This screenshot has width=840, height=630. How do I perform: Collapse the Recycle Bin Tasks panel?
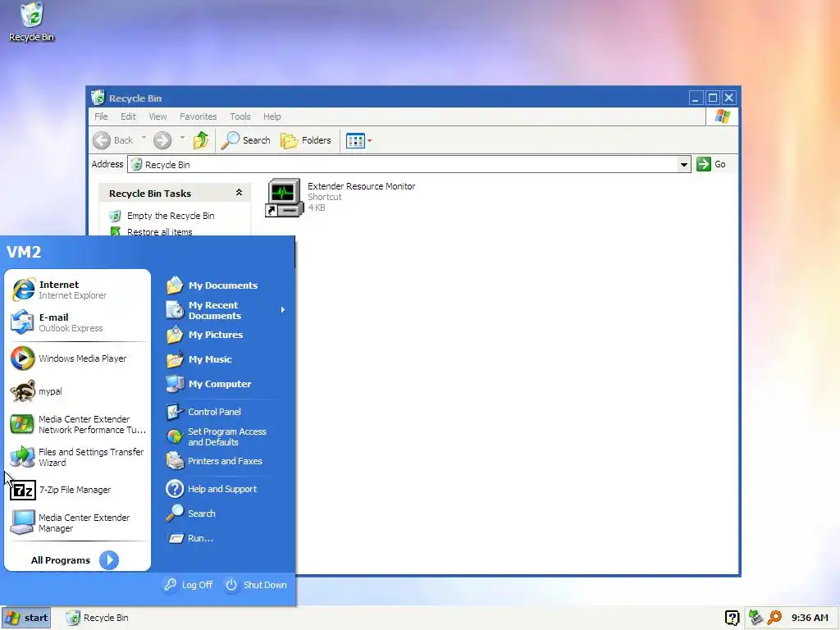[239, 193]
